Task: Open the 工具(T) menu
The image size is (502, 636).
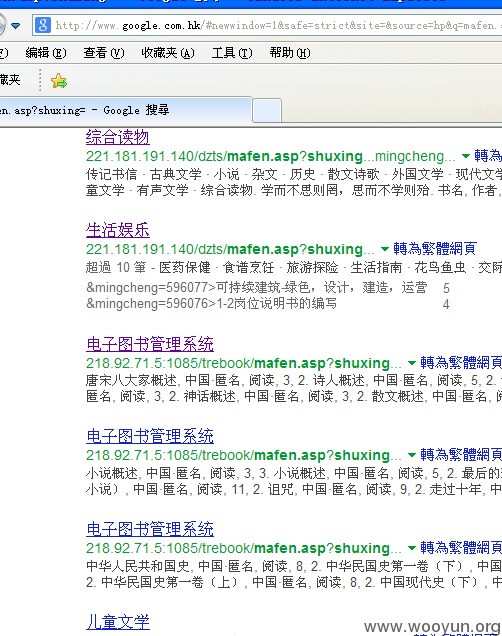Action: 232,53
